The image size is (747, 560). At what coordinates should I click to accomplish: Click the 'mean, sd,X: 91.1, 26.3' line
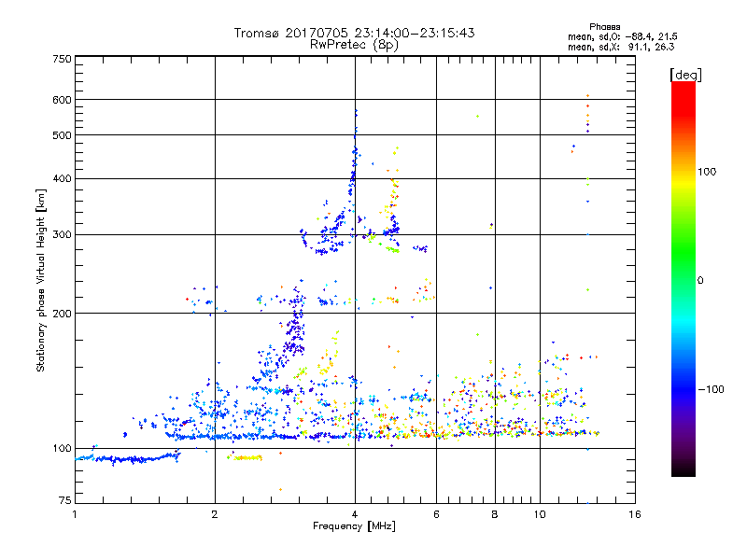coord(621,47)
